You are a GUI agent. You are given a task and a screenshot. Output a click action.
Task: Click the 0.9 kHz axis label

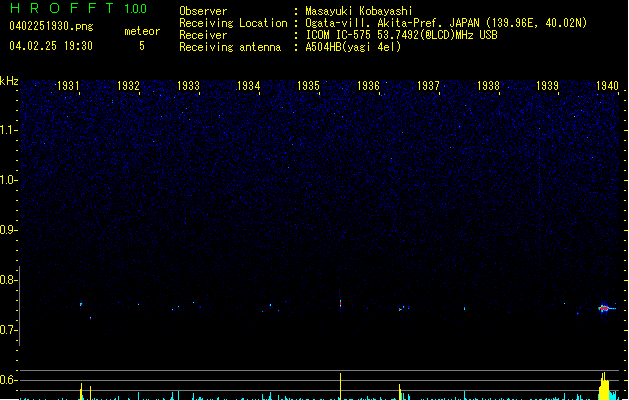(x=8, y=230)
